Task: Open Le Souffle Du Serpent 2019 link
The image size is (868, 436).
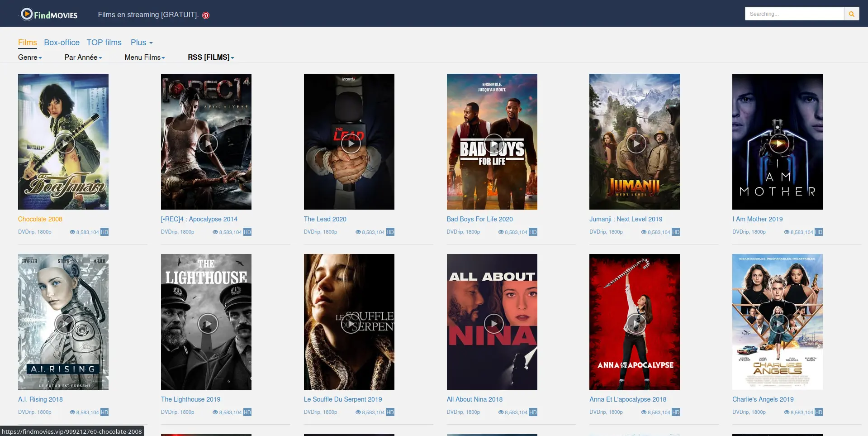Action: pyautogui.click(x=343, y=399)
